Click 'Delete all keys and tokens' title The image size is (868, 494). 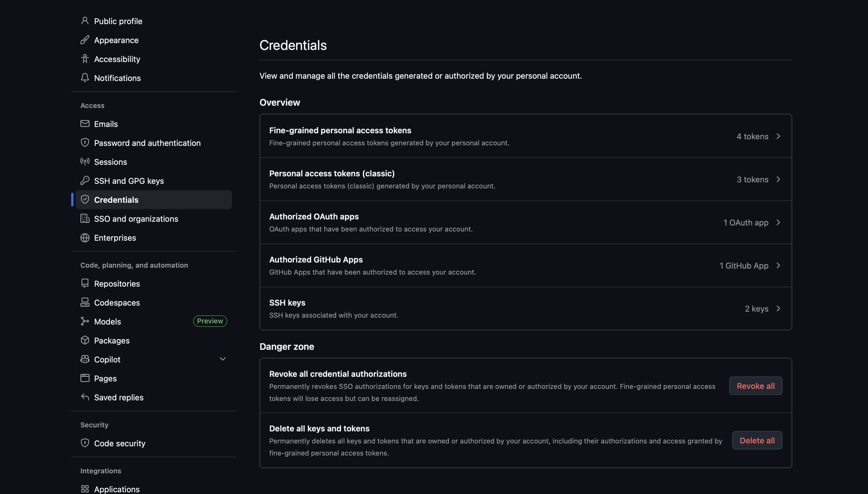coord(319,429)
